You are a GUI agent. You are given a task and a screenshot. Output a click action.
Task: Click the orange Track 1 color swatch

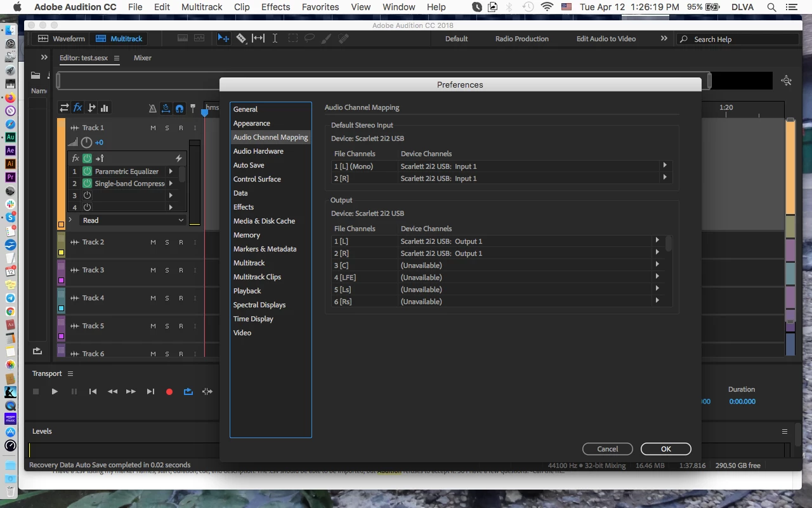[61, 224]
